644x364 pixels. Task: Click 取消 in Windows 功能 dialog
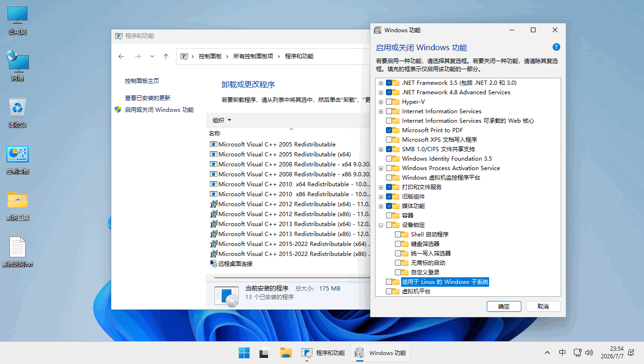pos(543,307)
